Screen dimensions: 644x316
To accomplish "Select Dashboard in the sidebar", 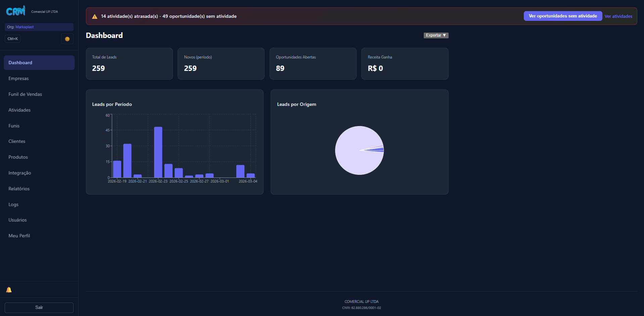I will [20, 63].
